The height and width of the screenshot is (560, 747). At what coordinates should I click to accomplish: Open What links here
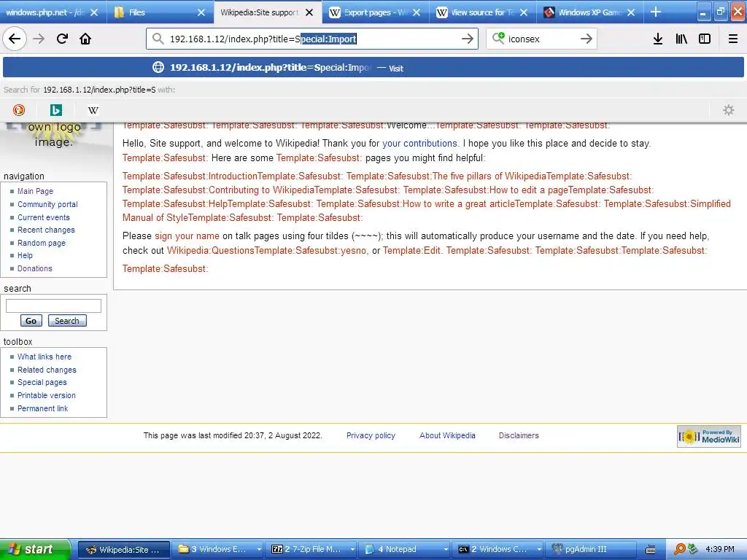click(44, 357)
